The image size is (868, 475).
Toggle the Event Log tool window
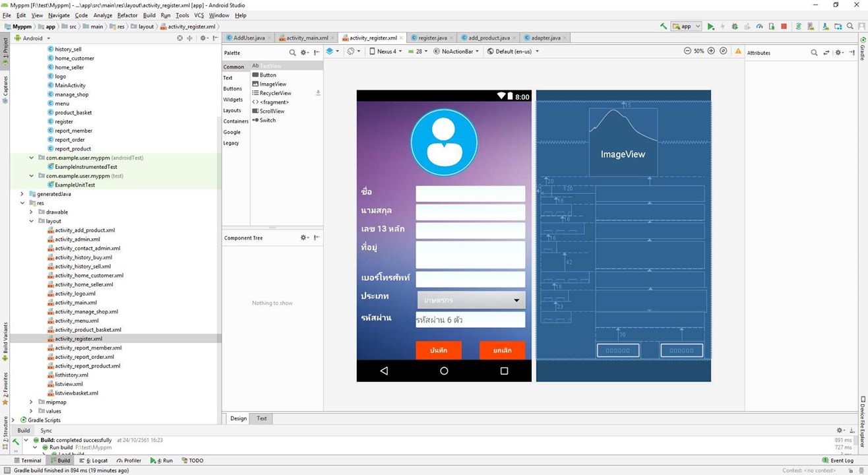point(838,460)
